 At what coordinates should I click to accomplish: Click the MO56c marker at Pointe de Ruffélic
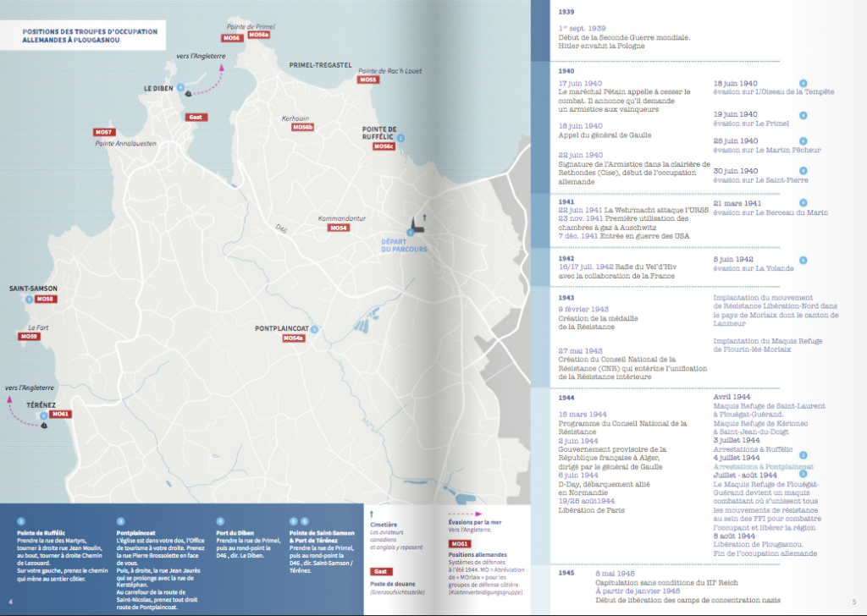click(384, 146)
